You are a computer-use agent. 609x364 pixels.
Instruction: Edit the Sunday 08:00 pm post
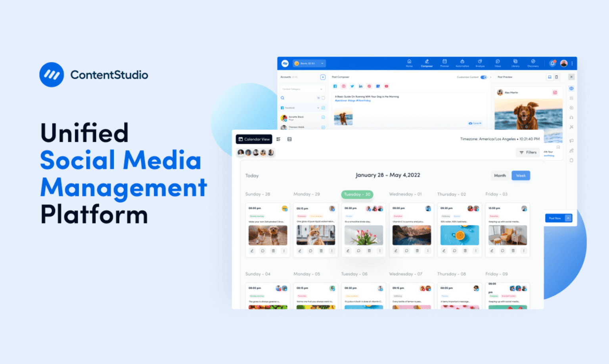click(x=252, y=251)
